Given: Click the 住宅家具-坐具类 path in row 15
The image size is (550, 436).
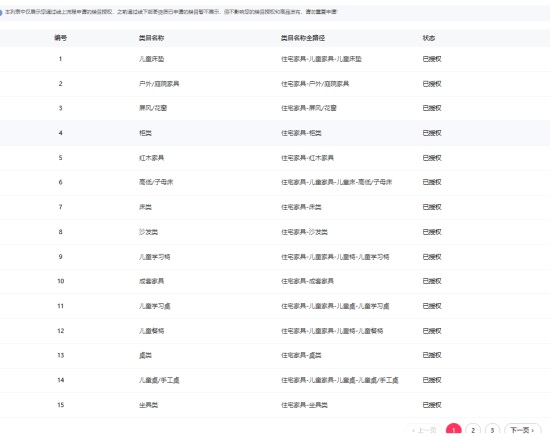Looking at the screenshot, I should coord(304,405).
